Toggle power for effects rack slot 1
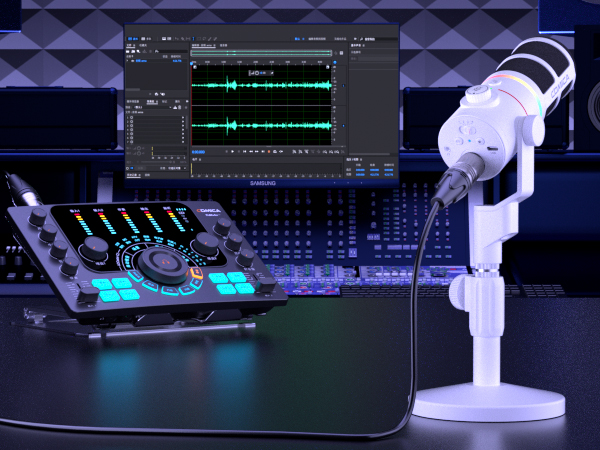Screen dimensions: 600x450 coord(131,117)
